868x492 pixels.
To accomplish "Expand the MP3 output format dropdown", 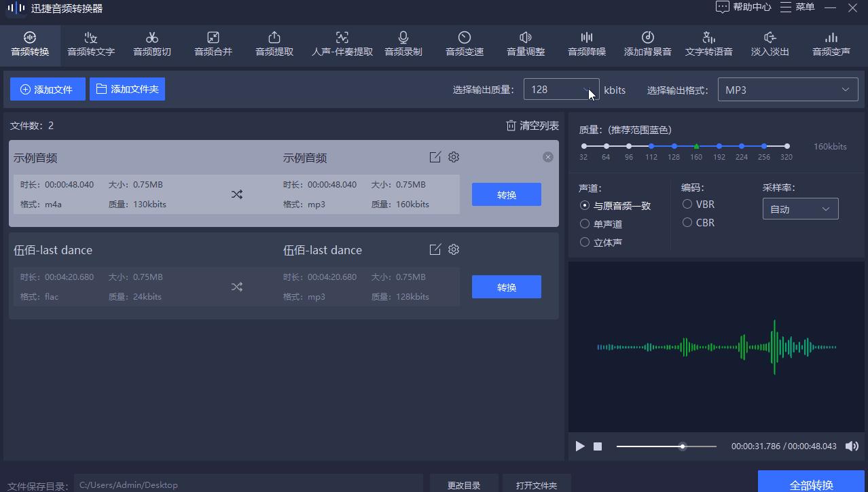I will click(x=788, y=90).
